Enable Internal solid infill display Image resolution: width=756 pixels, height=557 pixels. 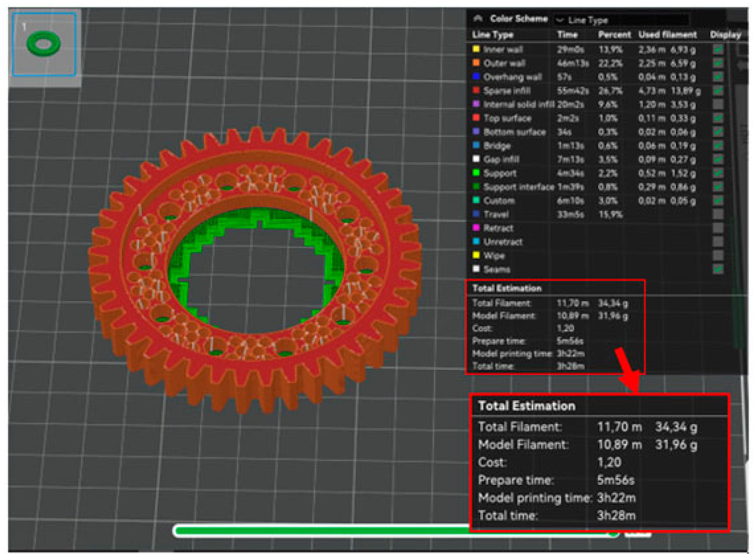pos(718,105)
